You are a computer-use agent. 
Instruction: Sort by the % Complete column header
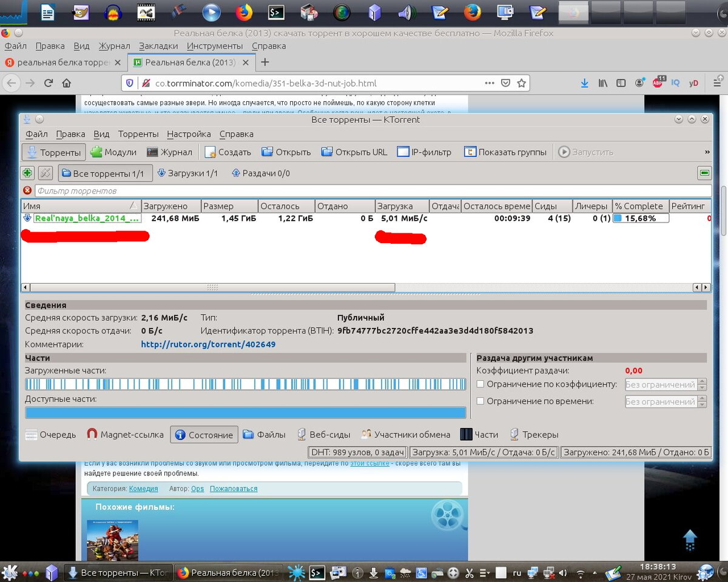tap(641, 206)
